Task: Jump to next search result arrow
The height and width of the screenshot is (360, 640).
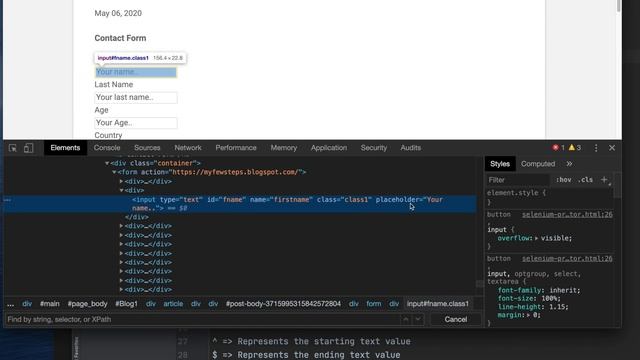Action: pos(418,319)
